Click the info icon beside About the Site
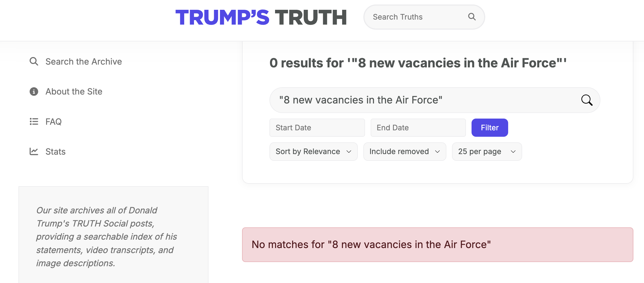The width and height of the screenshot is (644, 283). pyautogui.click(x=34, y=91)
